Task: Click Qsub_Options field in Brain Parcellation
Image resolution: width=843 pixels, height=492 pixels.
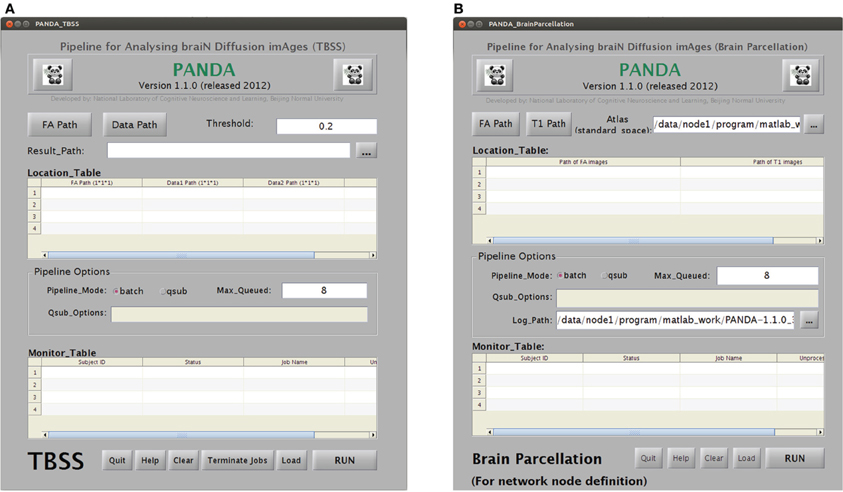Action: click(x=687, y=298)
